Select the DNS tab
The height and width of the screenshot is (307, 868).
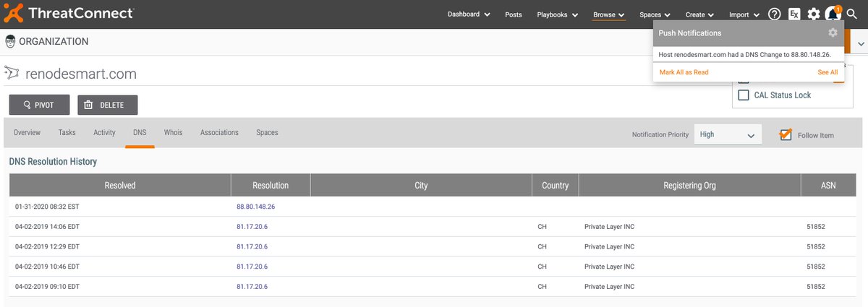(140, 133)
